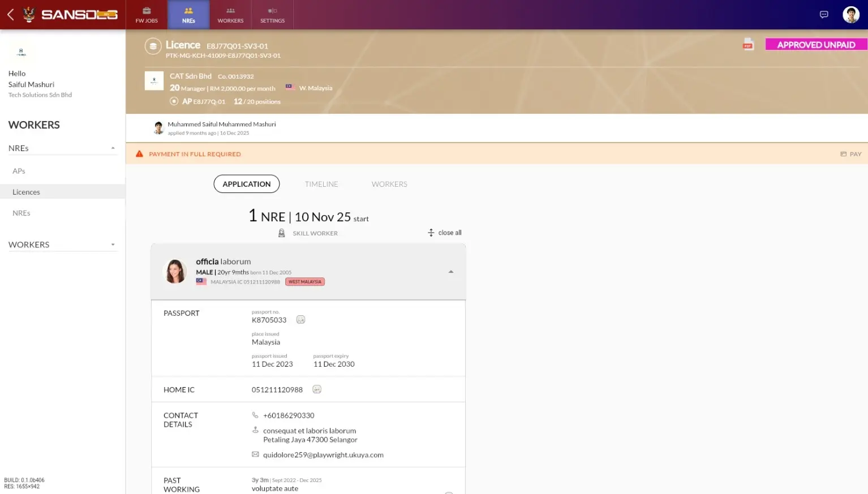Click the email envelope icon

(x=255, y=454)
